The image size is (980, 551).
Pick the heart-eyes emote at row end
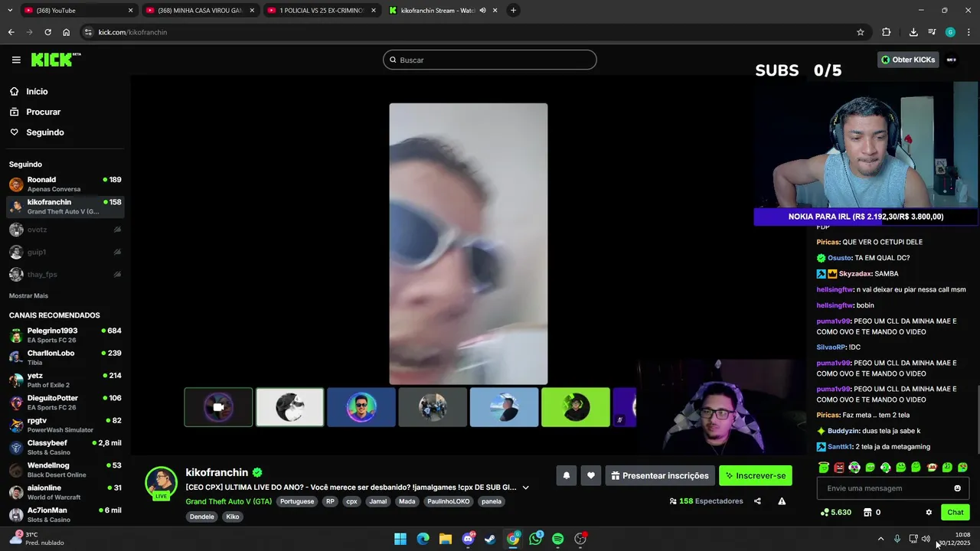coord(962,467)
